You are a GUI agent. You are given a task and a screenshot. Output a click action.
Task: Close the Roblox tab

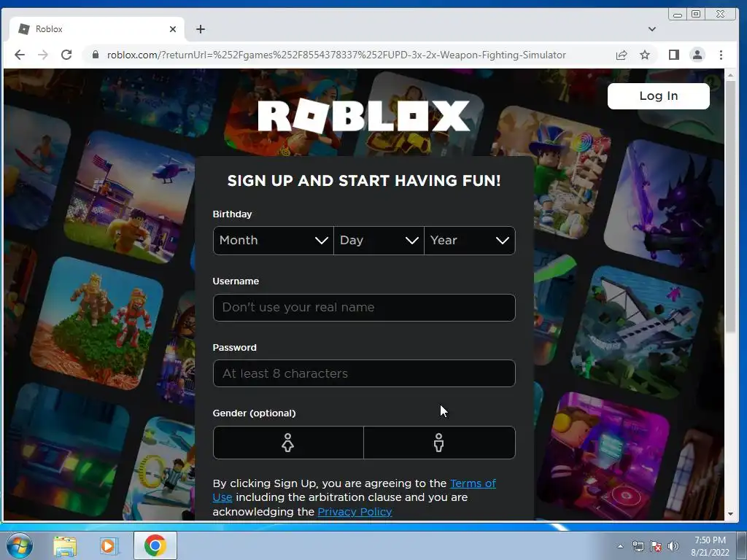172,29
